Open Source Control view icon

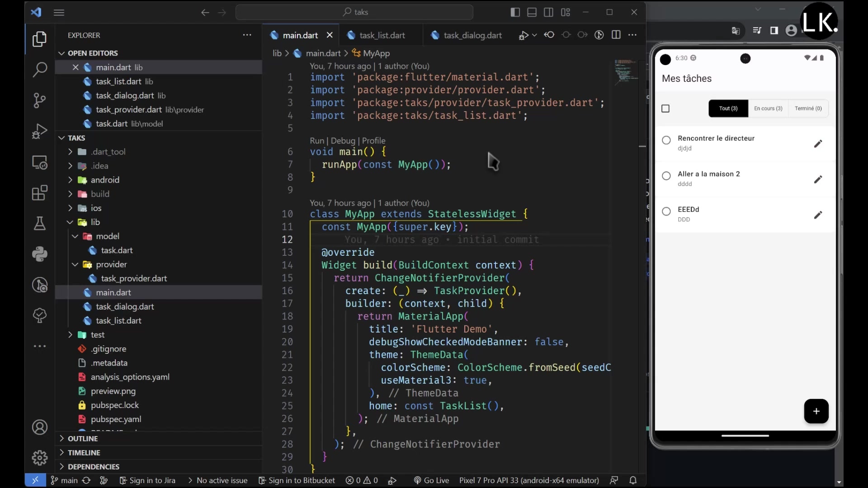[x=40, y=100]
